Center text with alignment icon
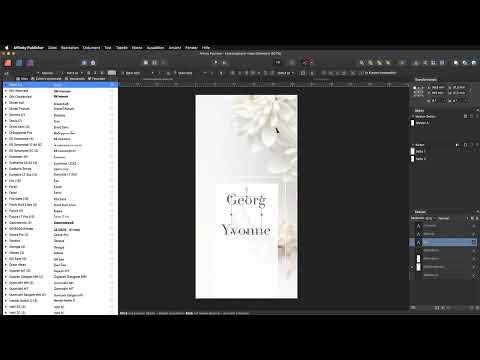 click(x=240, y=73)
